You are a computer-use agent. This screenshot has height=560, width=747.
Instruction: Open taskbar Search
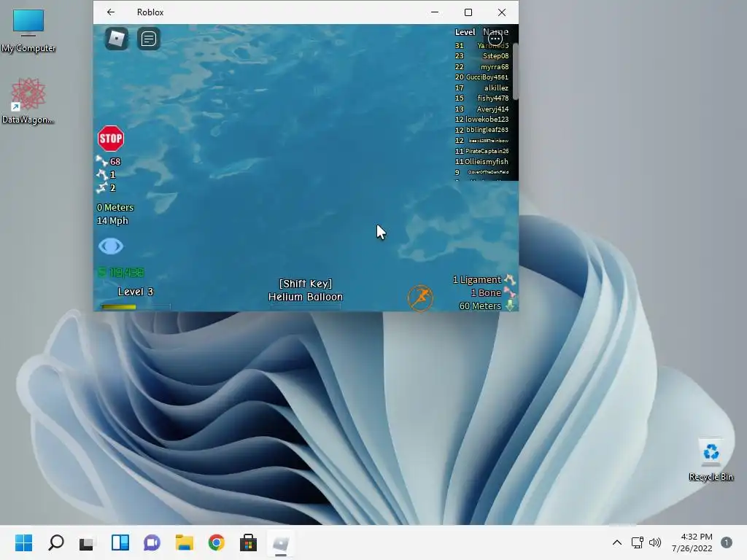tap(55, 542)
